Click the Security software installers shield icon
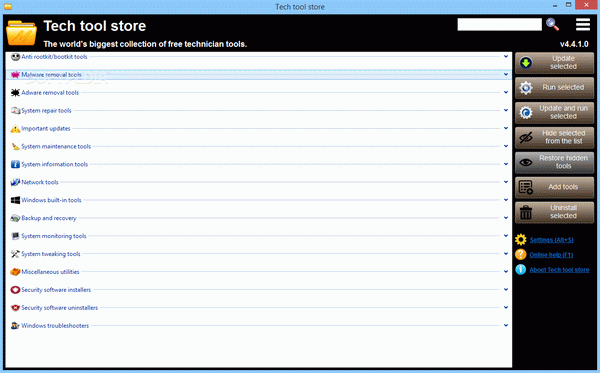 15,290
